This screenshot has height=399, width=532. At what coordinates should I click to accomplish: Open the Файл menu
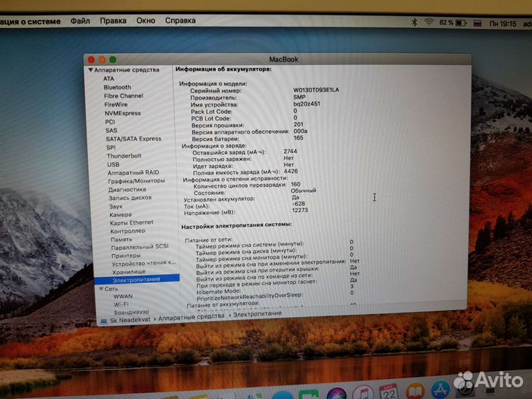click(80, 21)
